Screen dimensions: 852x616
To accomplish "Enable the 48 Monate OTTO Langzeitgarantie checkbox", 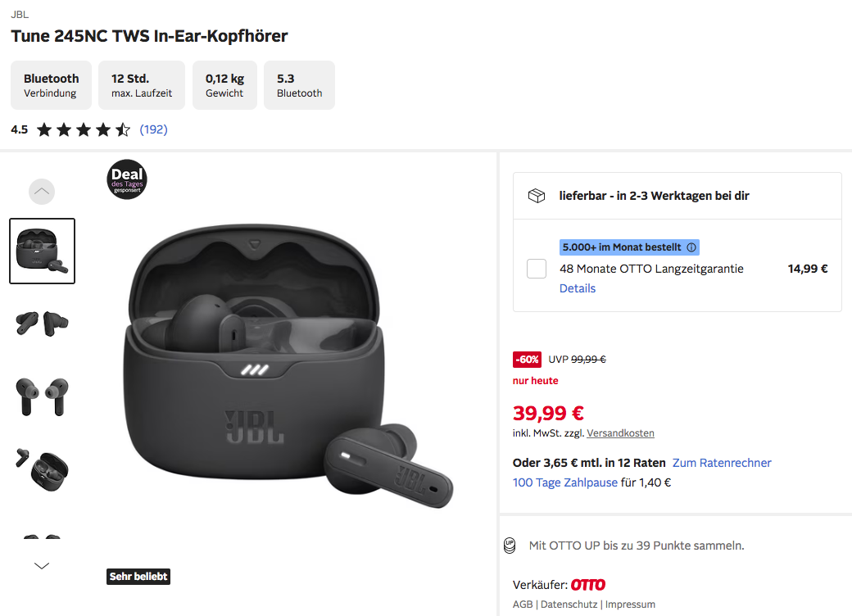I will [537, 269].
